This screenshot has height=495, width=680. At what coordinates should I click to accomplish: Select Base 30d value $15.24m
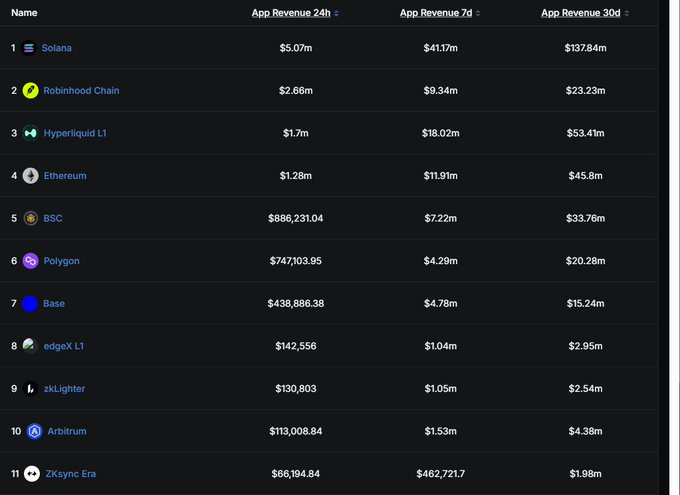[x=585, y=304]
